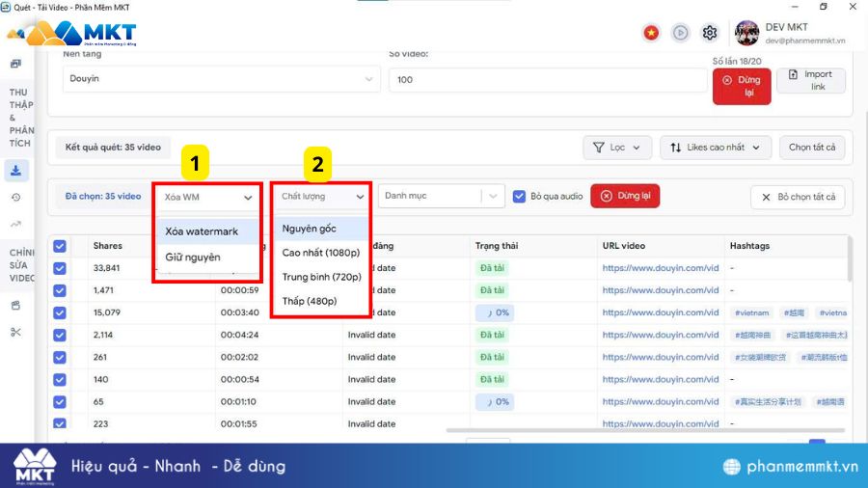This screenshot has height=488, width=868.
Task: Click the URL video column header
Action: (x=624, y=246)
